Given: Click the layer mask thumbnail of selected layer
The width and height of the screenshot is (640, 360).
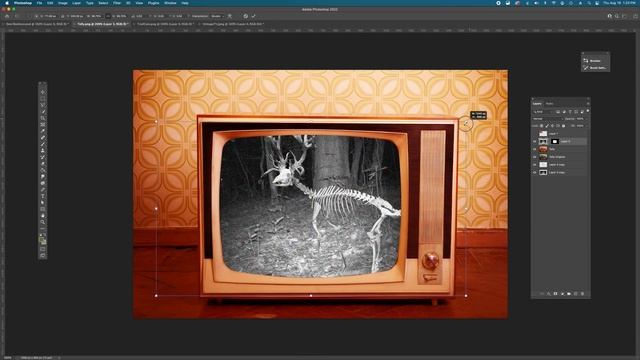Looking at the screenshot, I should [554, 141].
